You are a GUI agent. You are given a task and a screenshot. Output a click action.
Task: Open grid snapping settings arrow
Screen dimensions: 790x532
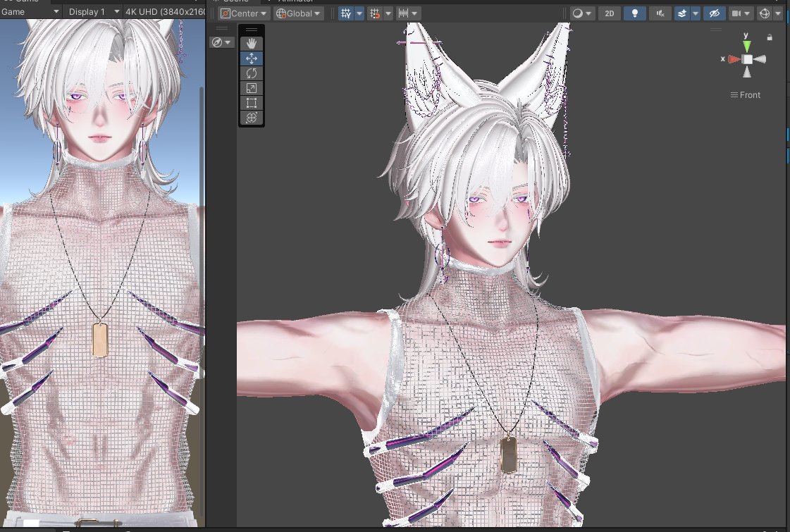(x=388, y=13)
